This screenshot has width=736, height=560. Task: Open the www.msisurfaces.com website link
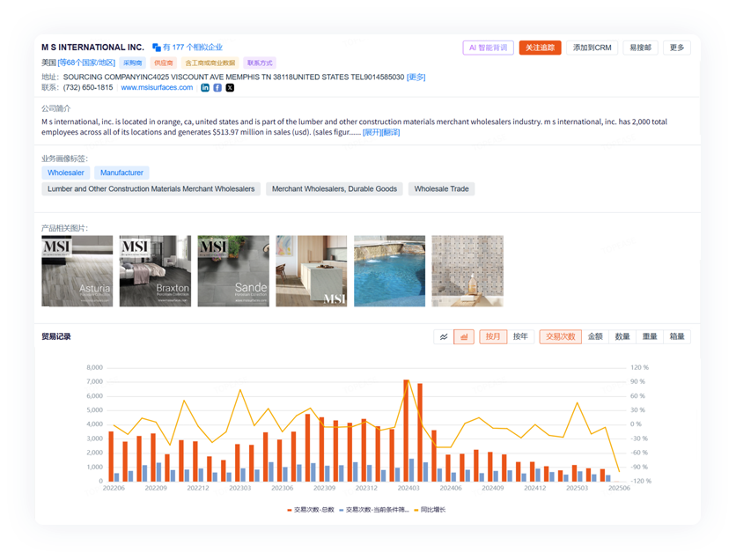coord(157,88)
